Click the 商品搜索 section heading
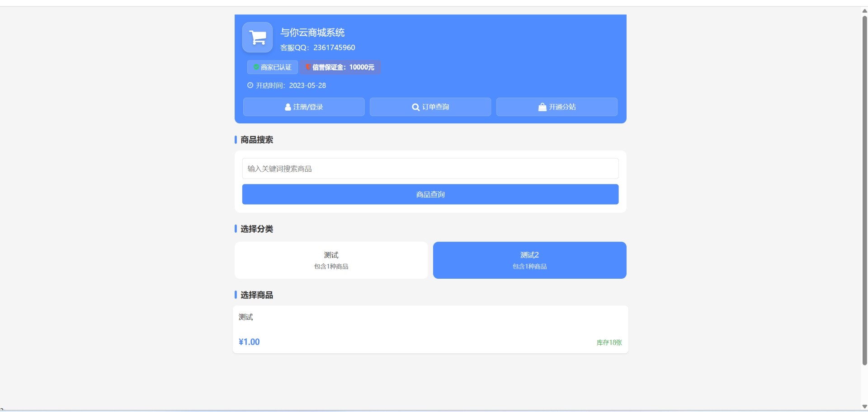868x412 pixels. 257,140
